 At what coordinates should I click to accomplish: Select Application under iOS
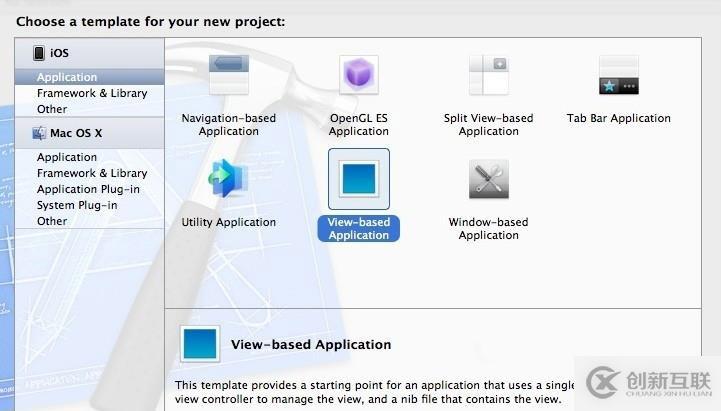pyautogui.click(x=89, y=77)
